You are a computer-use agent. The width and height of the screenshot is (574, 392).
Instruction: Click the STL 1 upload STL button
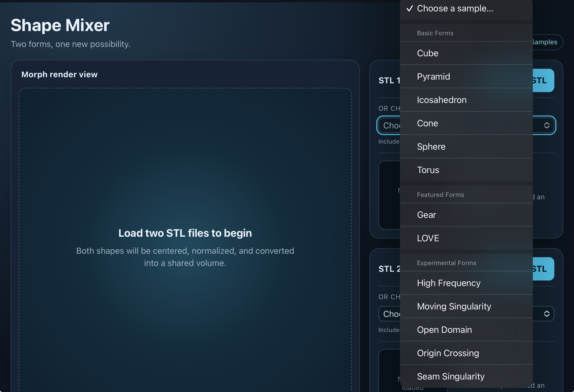pos(543,80)
